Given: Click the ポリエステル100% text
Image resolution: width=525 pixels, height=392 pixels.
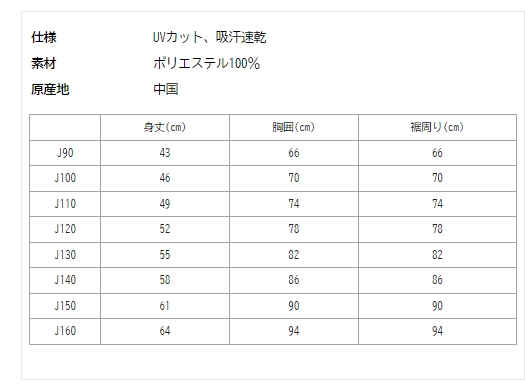Looking at the screenshot, I should pyautogui.click(x=207, y=63).
